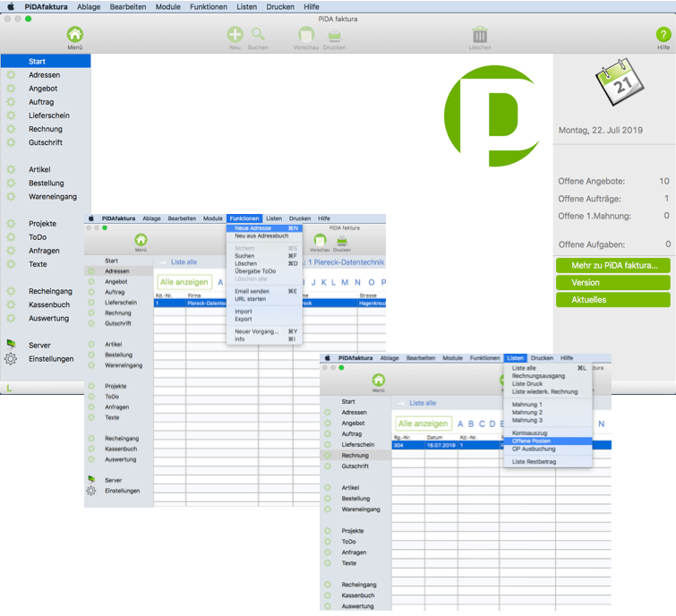The width and height of the screenshot is (676, 616).
Task: Click Mehr zu PiDA faktura button
Action: [x=613, y=266]
